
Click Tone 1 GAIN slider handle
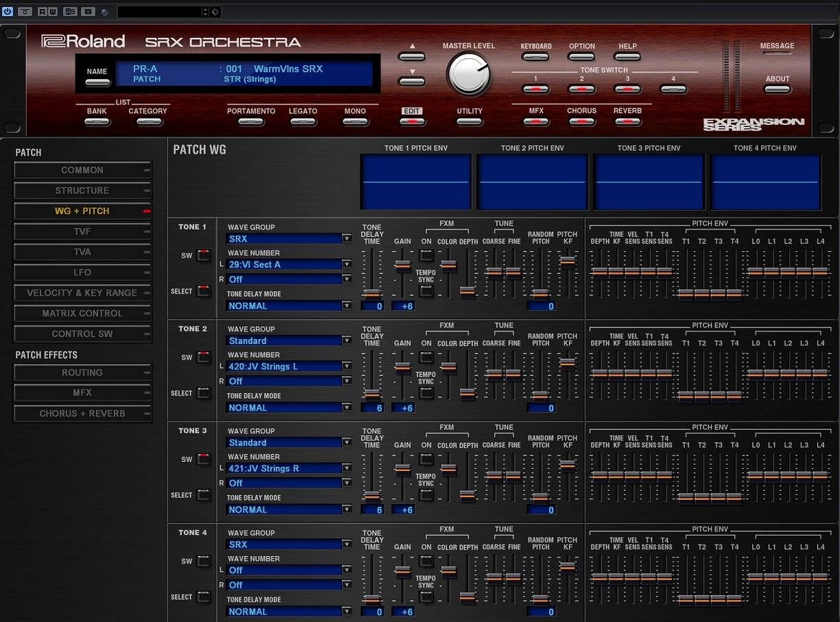[x=403, y=266]
